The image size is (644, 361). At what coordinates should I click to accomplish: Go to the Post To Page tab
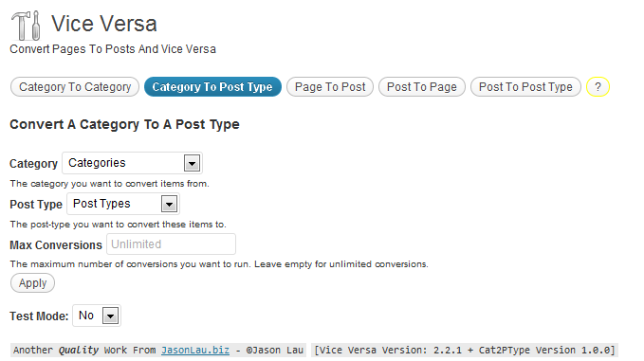pos(422,86)
